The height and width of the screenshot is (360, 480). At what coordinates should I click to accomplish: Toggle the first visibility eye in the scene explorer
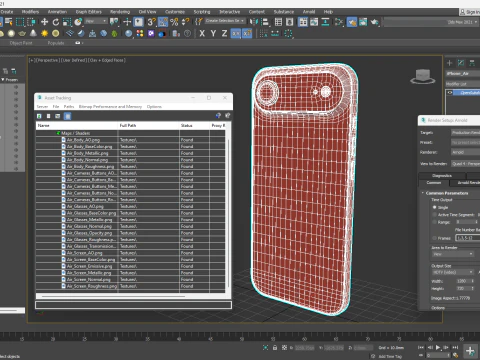click(16, 87)
